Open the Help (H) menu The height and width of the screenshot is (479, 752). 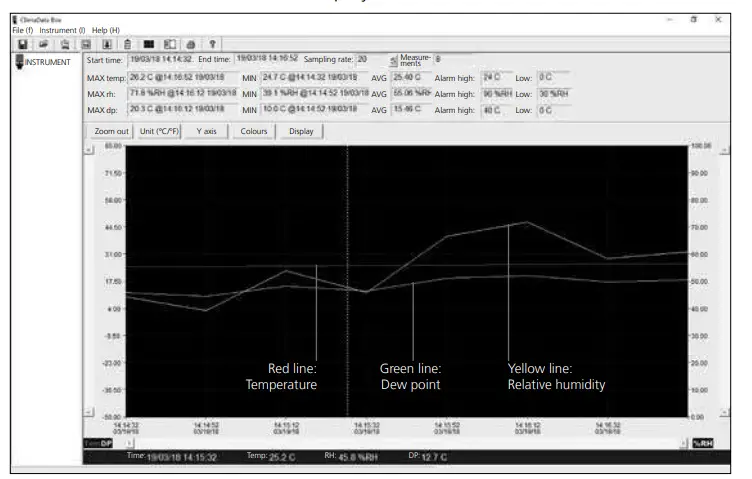click(106, 30)
